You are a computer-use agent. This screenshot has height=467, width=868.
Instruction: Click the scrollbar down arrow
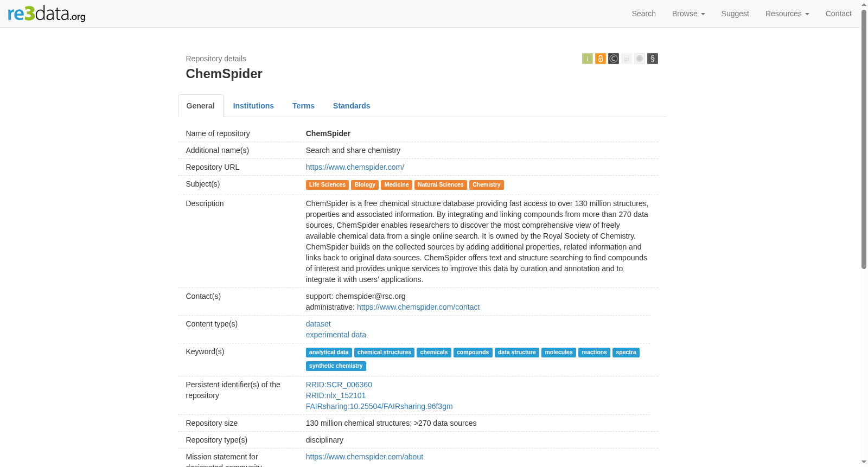click(x=864, y=463)
